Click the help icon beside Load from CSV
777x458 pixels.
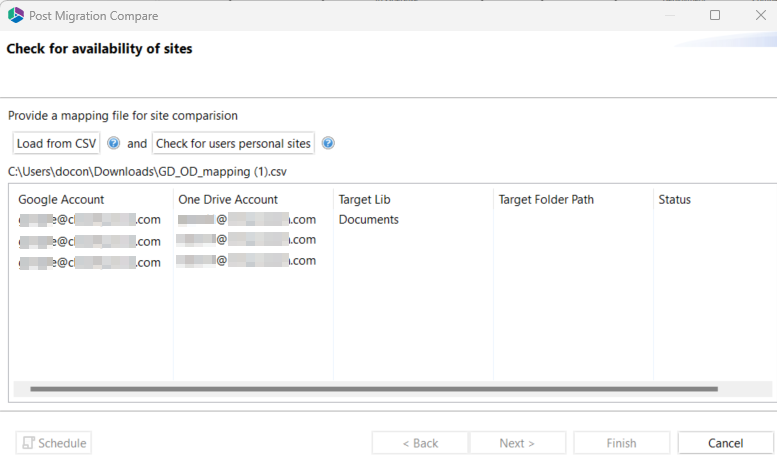coord(114,144)
